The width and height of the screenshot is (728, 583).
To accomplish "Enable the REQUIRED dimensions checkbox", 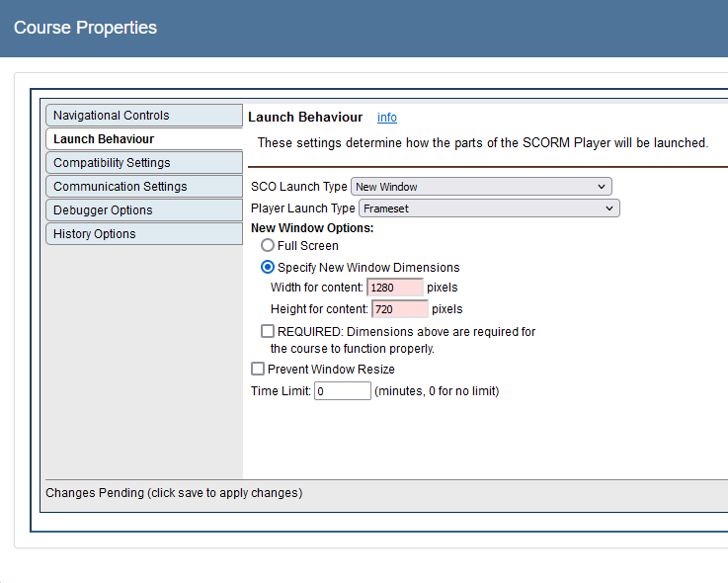I will (x=268, y=332).
